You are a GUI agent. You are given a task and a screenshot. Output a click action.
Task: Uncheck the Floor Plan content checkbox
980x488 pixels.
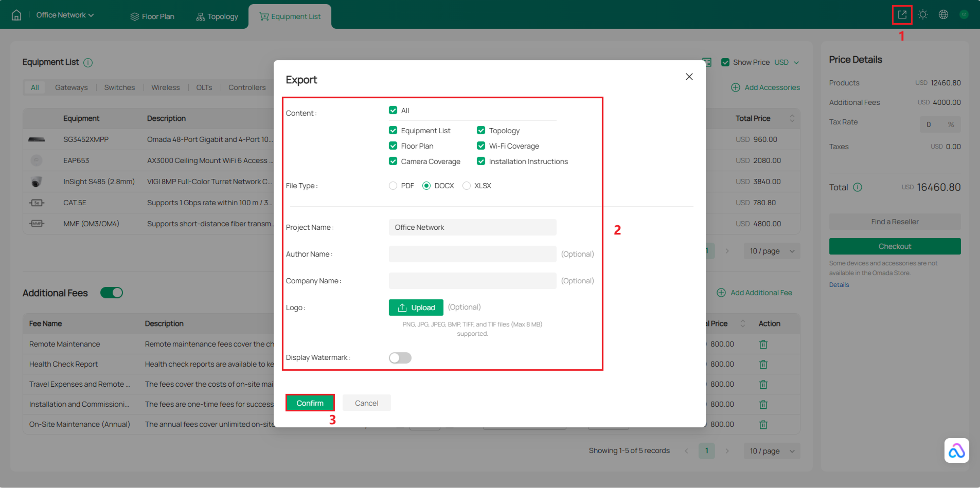[393, 146]
